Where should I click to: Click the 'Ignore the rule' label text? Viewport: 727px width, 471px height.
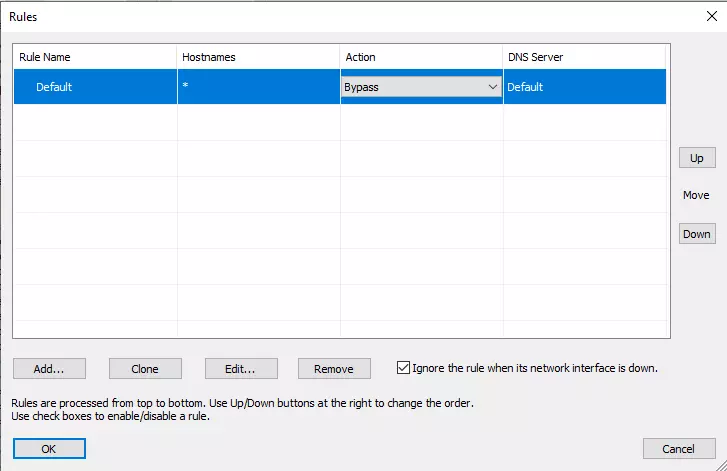tap(535, 368)
